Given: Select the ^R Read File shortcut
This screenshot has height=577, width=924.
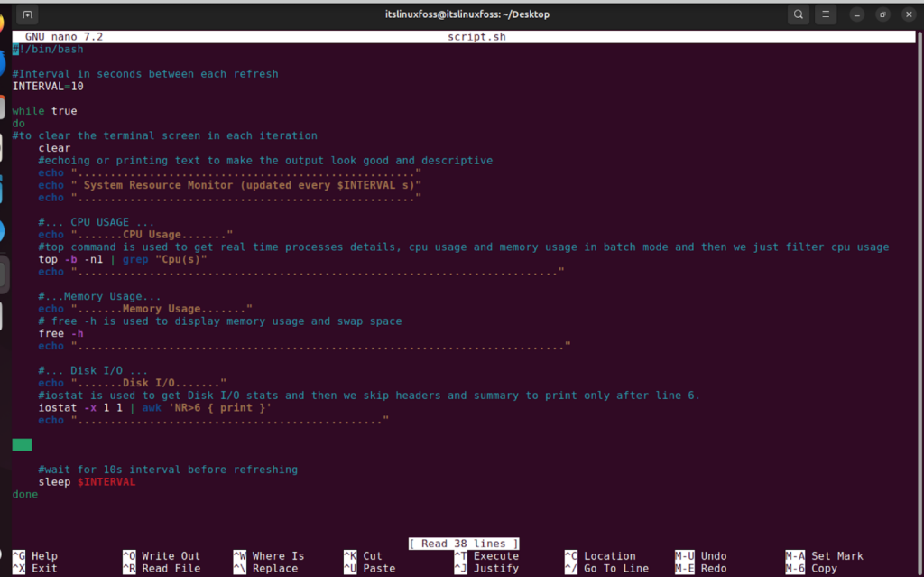Looking at the screenshot, I should (x=162, y=568).
